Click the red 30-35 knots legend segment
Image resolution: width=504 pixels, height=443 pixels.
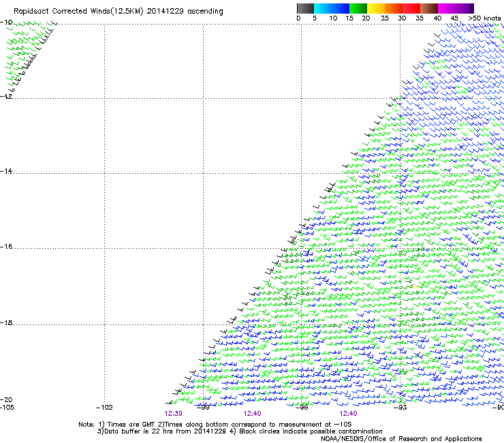click(411, 8)
